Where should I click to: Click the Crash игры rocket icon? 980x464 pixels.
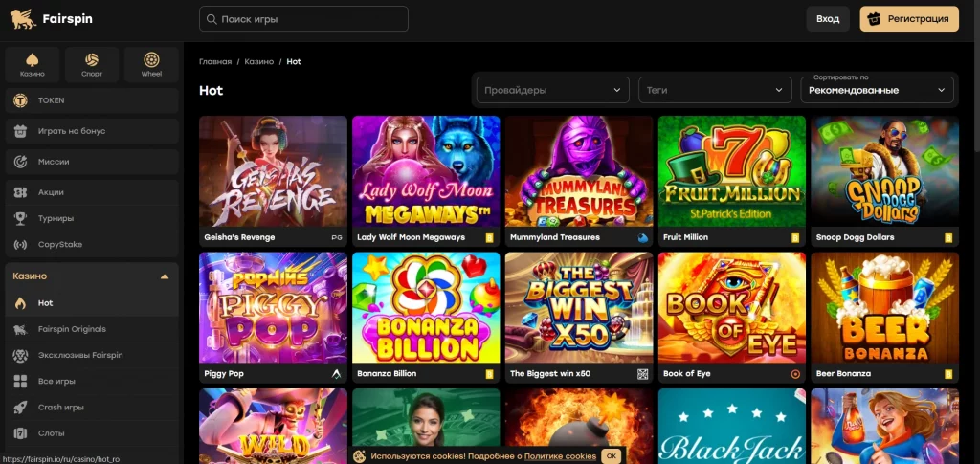(21, 408)
